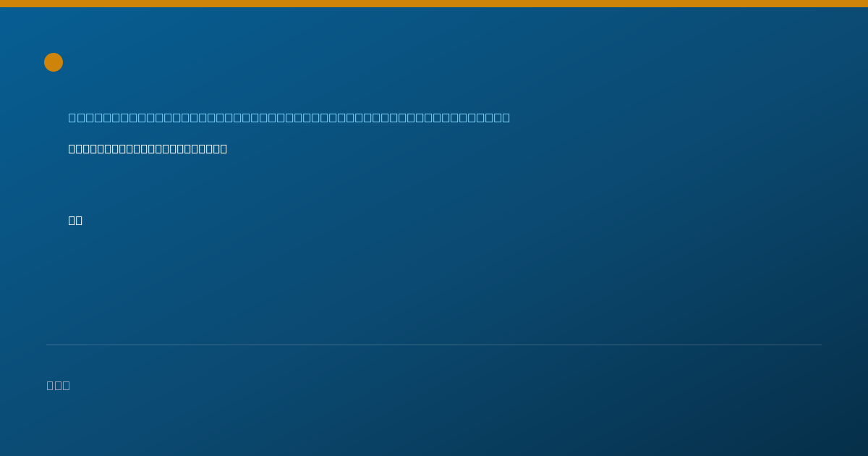868x456 pixels.
Task: Click the orange circle icon
Action: [54, 62]
